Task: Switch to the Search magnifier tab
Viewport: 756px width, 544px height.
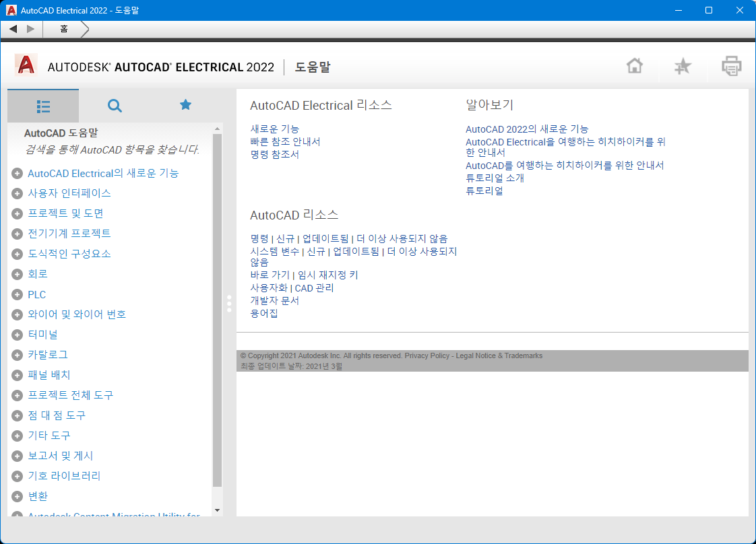Action: point(115,106)
